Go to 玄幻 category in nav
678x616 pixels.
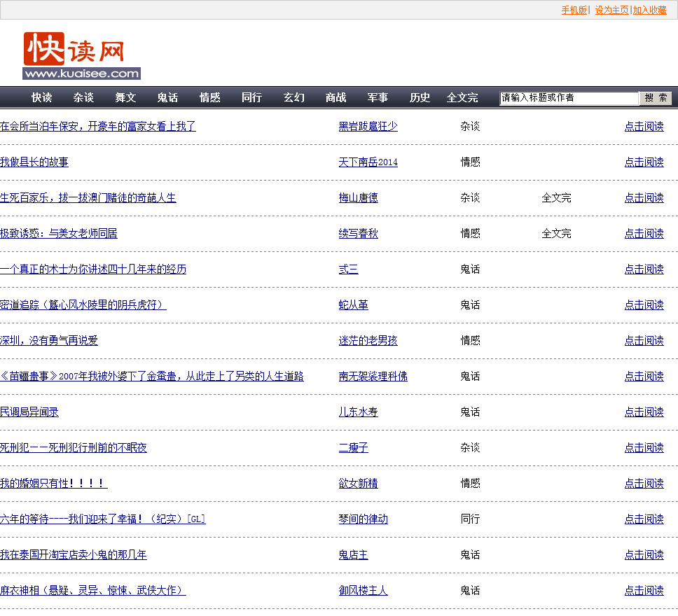[x=293, y=98]
